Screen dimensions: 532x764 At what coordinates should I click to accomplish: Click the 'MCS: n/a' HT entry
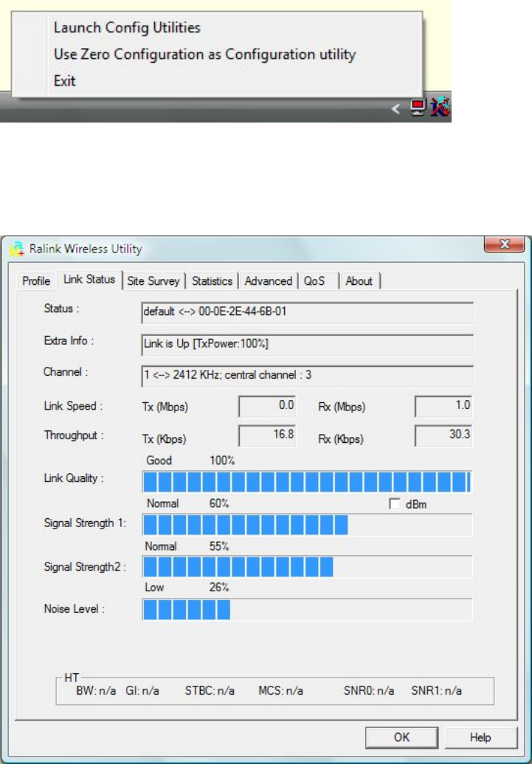point(281,691)
